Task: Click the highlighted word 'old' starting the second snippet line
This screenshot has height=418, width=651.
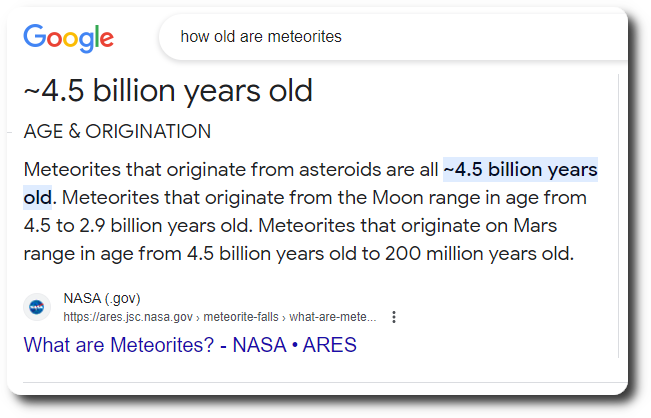Action: coord(37,197)
